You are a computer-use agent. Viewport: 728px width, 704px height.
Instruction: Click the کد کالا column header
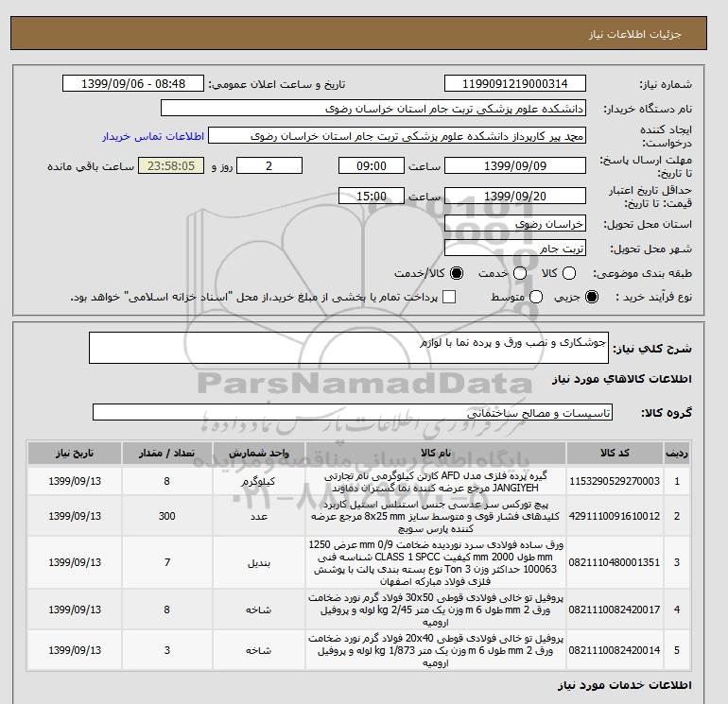tap(615, 453)
